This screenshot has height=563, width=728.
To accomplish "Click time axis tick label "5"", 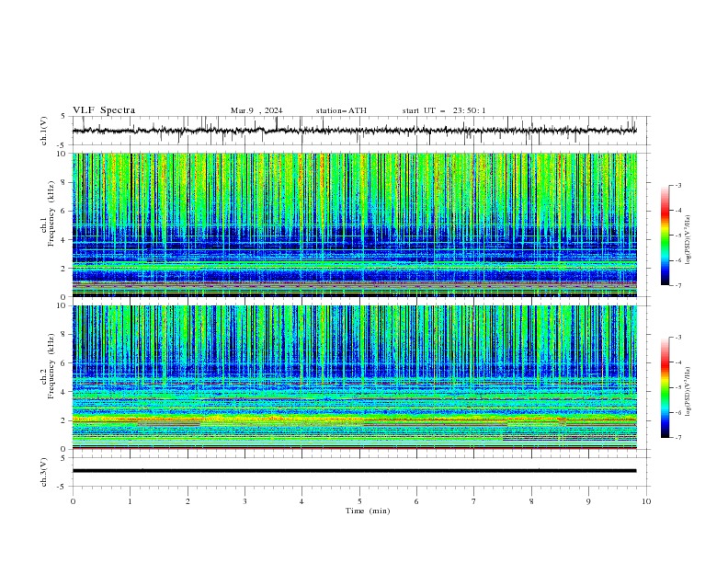I will click(359, 501).
